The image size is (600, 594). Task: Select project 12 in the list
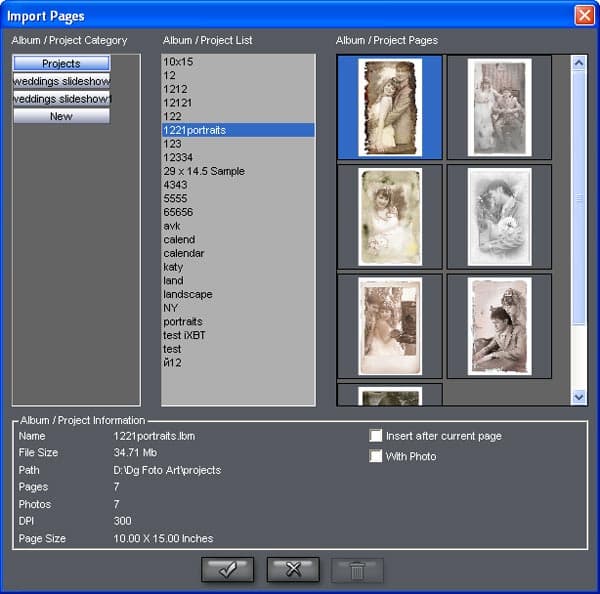point(238,75)
